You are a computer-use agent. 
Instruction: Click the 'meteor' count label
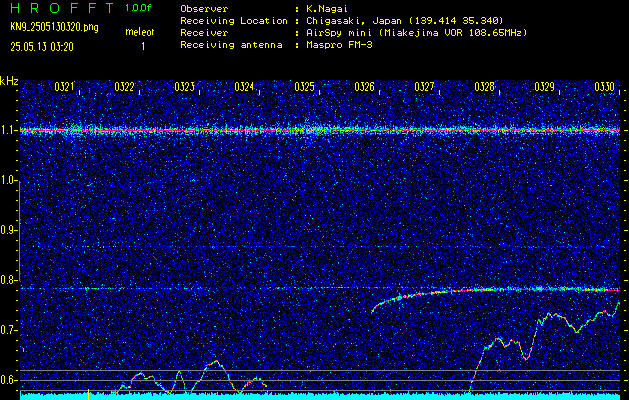[140, 32]
